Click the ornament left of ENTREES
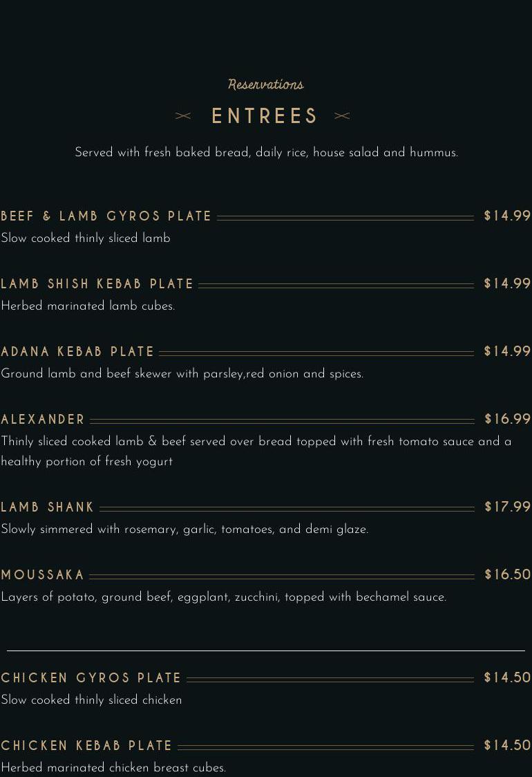This screenshot has width=532, height=777. click(183, 116)
